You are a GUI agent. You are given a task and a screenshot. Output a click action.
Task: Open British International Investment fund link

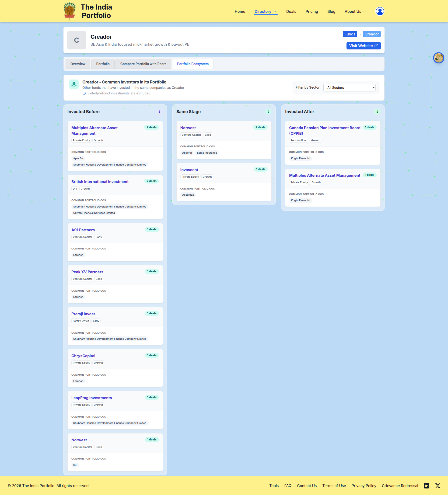100,182
